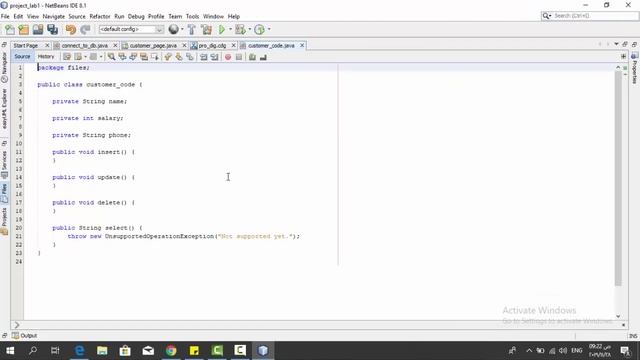Click the Clean and Build Project icon
Viewport: 640px width, 360px height.
[x=207, y=29]
